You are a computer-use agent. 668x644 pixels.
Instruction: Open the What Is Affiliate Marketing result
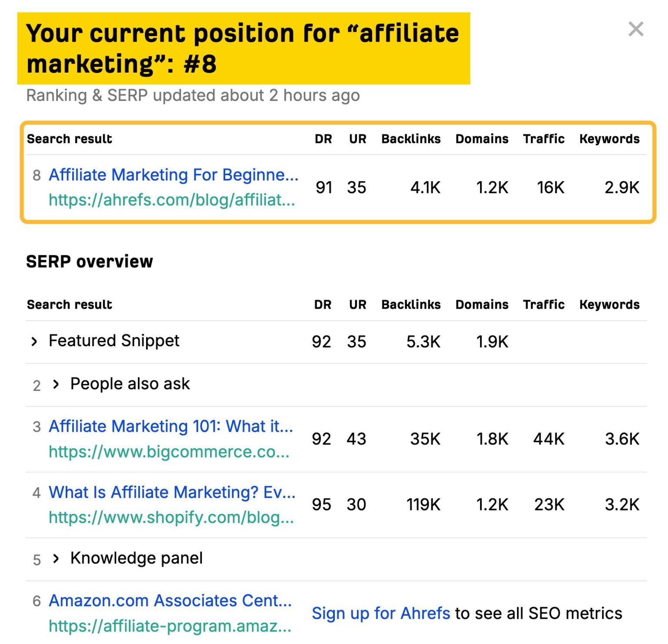point(172,492)
